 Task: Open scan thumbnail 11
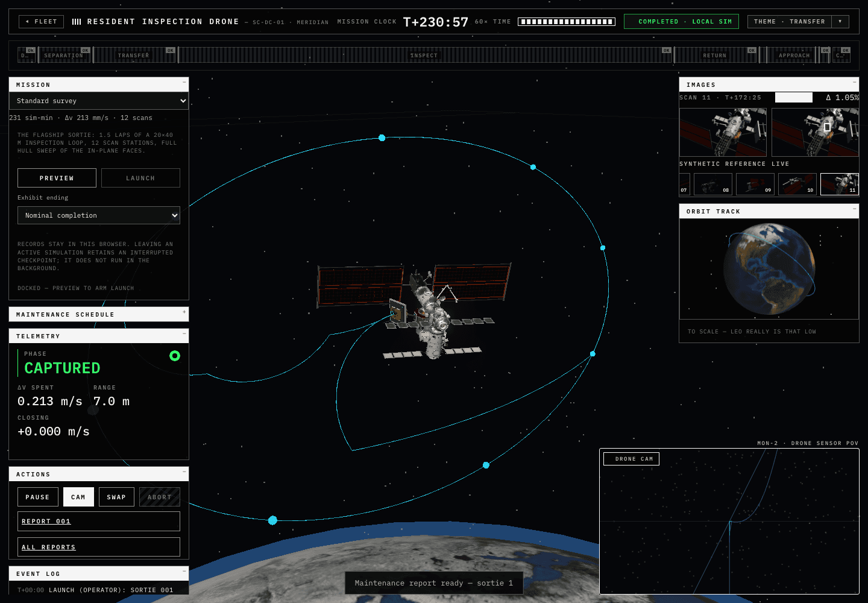(840, 184)
